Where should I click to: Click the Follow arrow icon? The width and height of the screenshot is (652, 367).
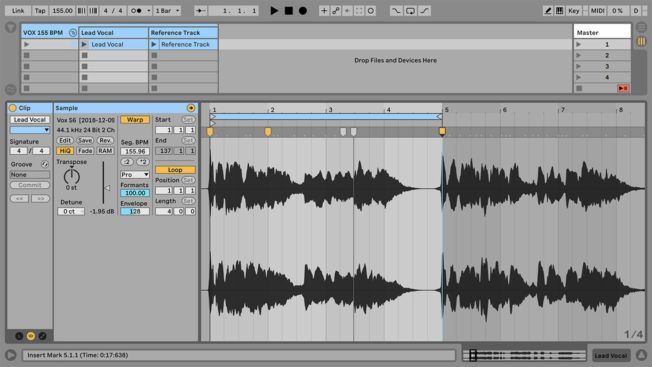point(200,11)
